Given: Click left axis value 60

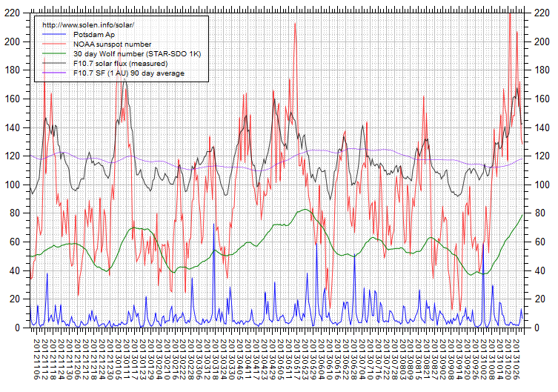Looking at the screenshot, I should [15, 242].
